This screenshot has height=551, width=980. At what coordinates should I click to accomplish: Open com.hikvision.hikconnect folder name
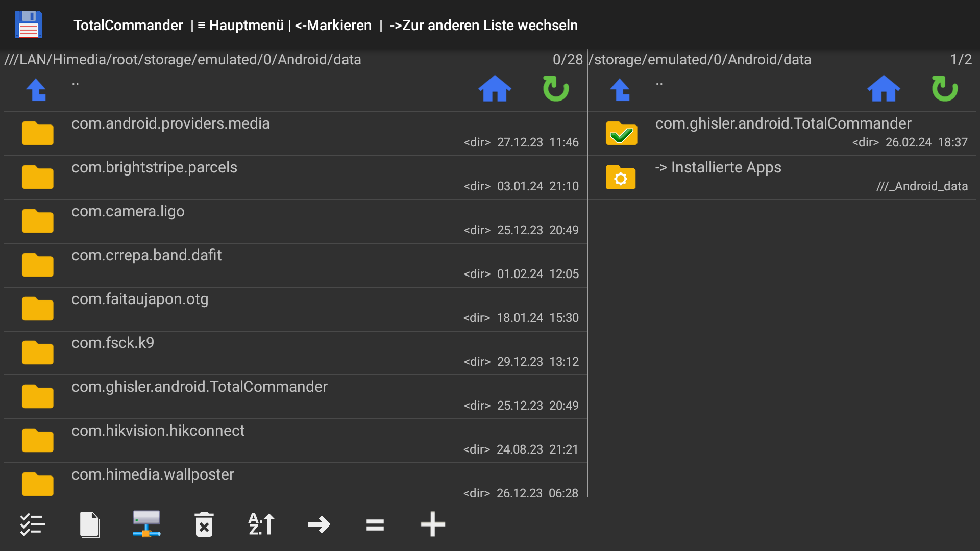point(158,431)
